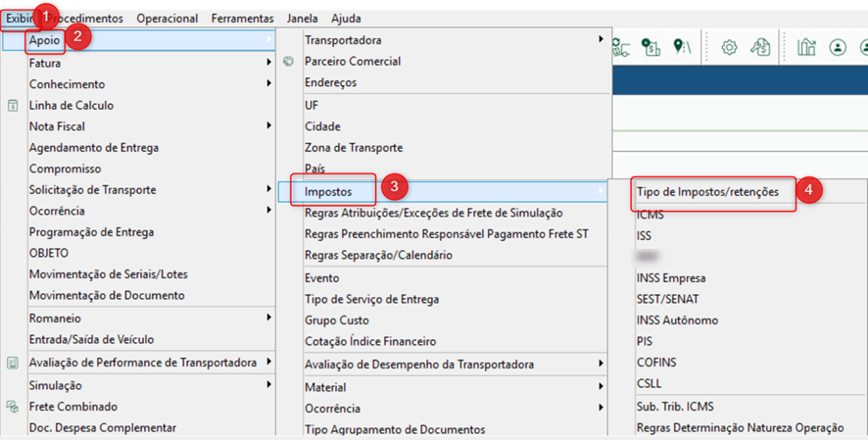The height and width of the screenshot is (440, 868).
Task: Open the Janela menu
Action: 303,19
